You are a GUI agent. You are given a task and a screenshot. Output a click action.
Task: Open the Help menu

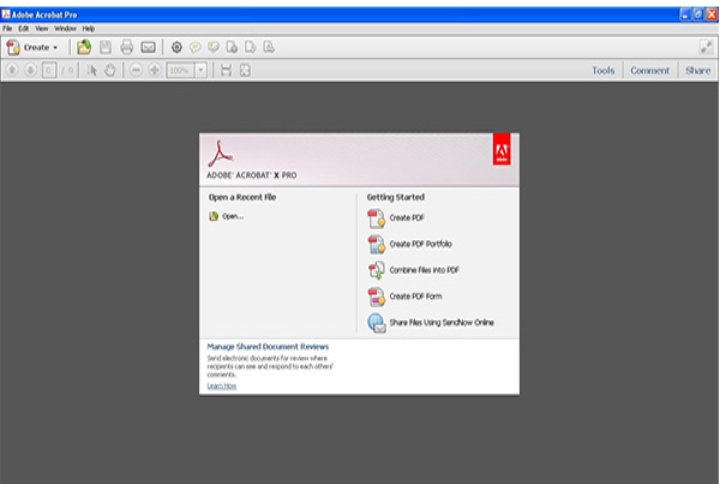(x=89, y=28)
